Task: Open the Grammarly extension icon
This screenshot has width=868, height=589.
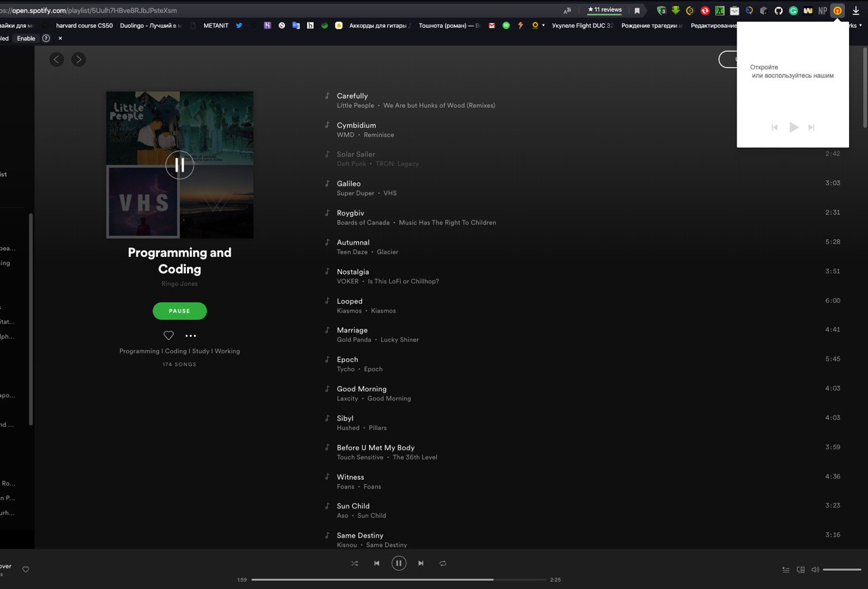Action: click(x=793, y=11)
